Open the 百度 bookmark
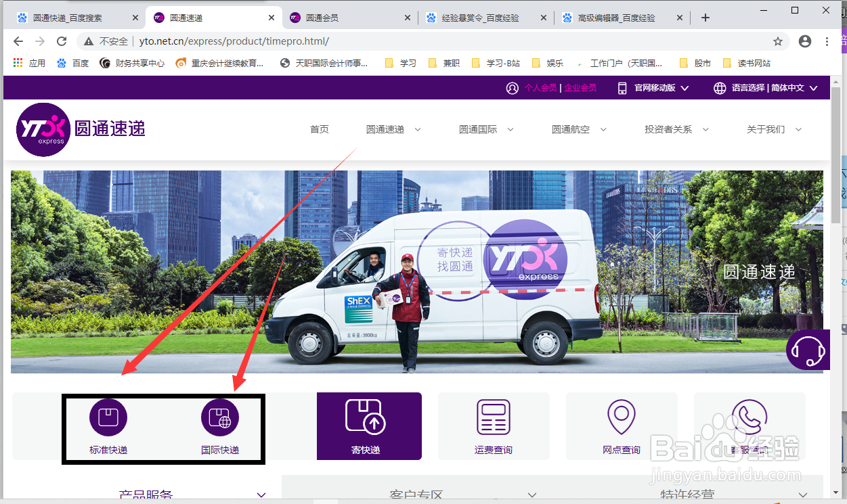Image resolution: width=847 pixels, height=504 pixels. [73, 63]
